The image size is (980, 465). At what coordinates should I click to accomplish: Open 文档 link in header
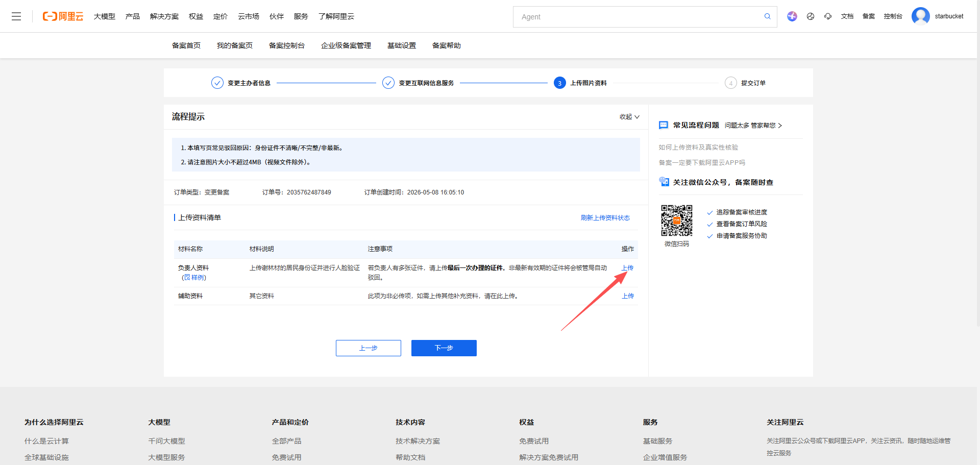click(x=847, y=16)
